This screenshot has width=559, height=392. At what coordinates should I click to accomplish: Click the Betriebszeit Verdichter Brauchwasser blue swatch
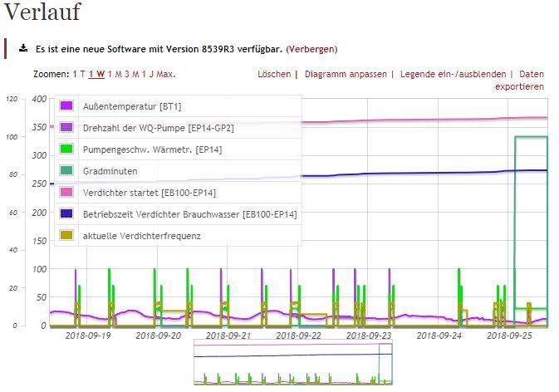tap(66, 213)
